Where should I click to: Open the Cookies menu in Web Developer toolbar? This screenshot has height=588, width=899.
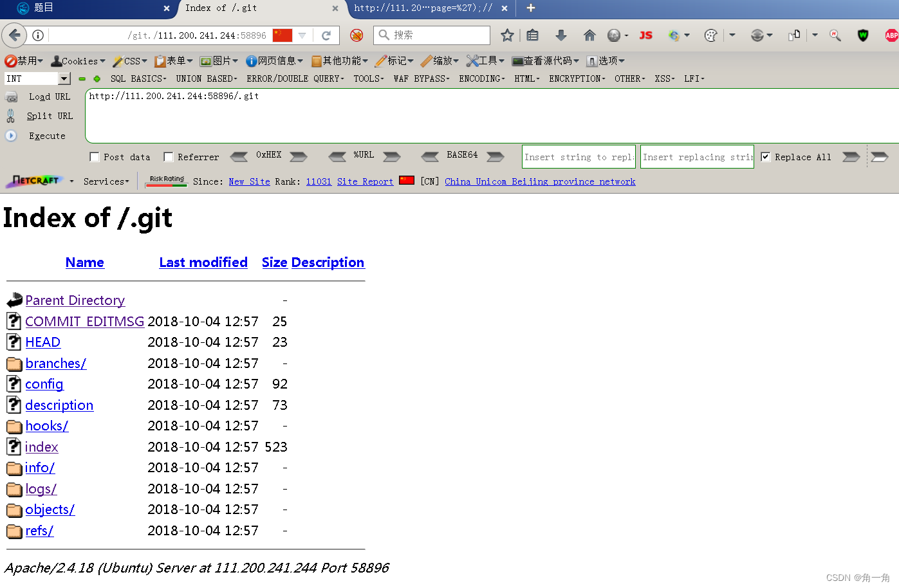(x=78, y=61)
